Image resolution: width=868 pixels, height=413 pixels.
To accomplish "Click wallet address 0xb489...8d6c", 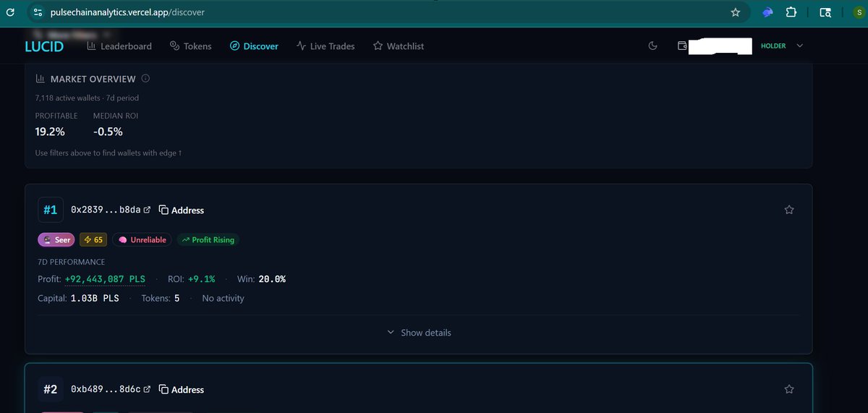I will click(106, 389).
